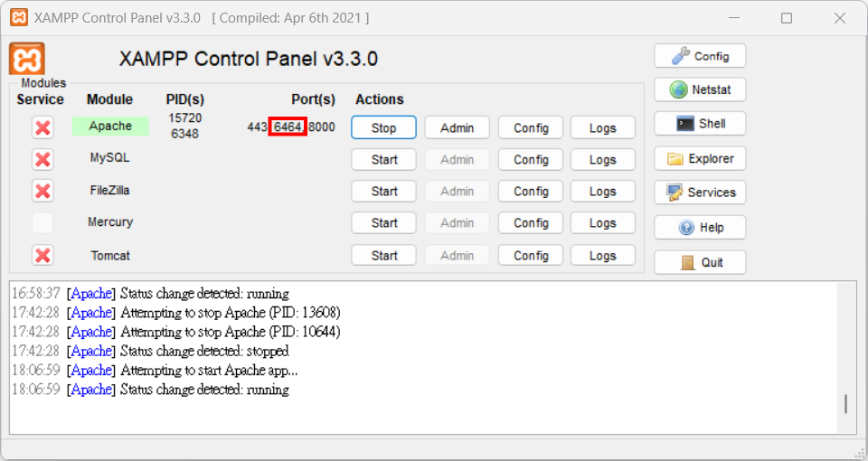Click the log panel vertical scrollbar
Screen dimensions: 868x461
[x=845, y=357]
